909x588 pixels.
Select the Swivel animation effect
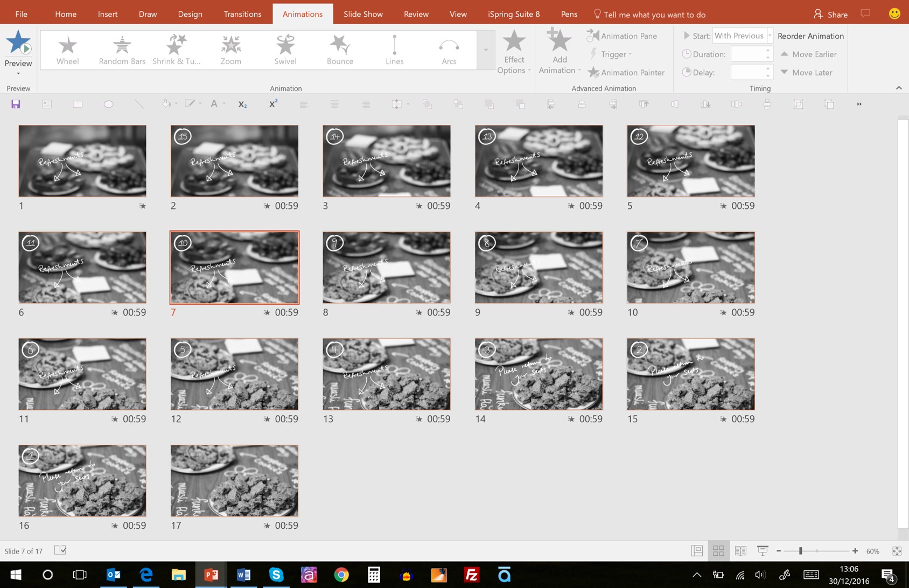coord(285,50)
